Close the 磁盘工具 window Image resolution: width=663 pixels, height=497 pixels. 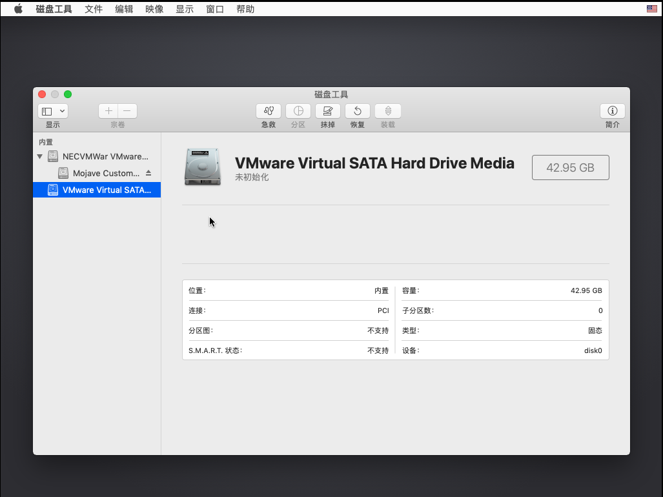click(x=42, y=94)
